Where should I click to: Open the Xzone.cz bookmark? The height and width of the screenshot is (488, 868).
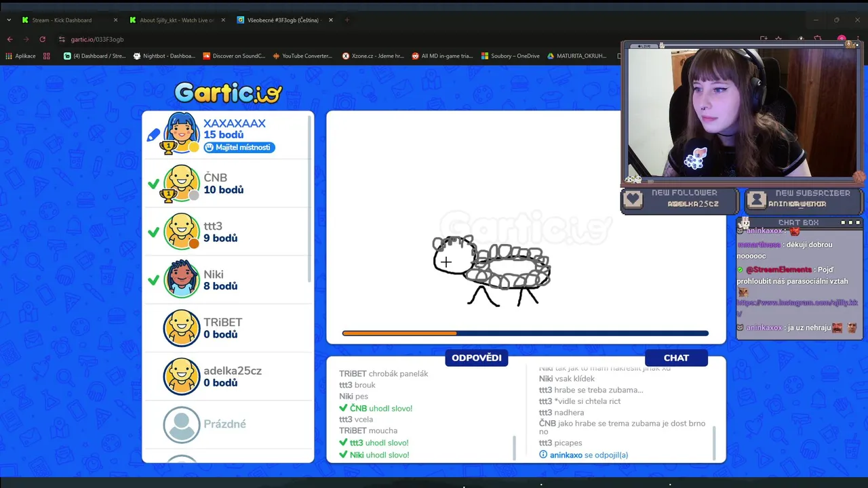[373, 56]
